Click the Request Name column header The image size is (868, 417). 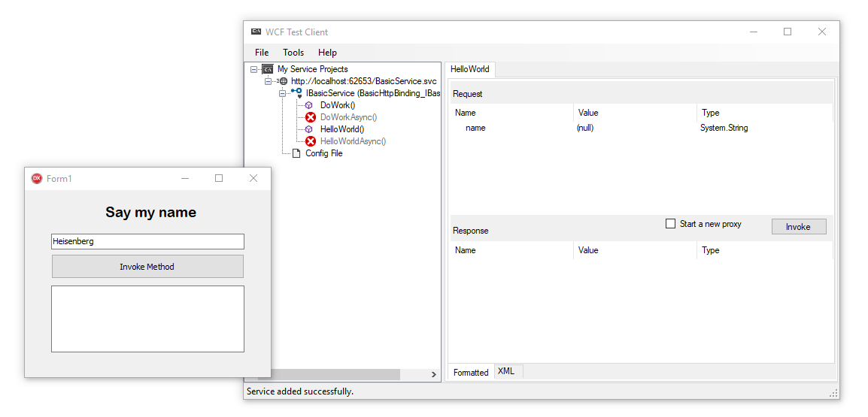(x=512, y=112)
